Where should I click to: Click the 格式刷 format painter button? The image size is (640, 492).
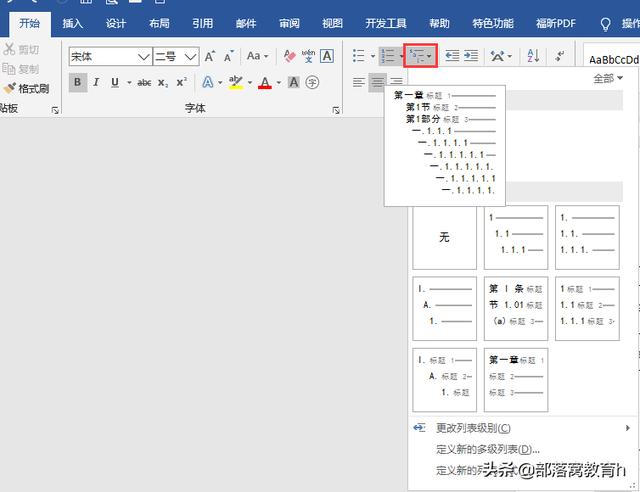pyautogui.click(x=26, y=89)
